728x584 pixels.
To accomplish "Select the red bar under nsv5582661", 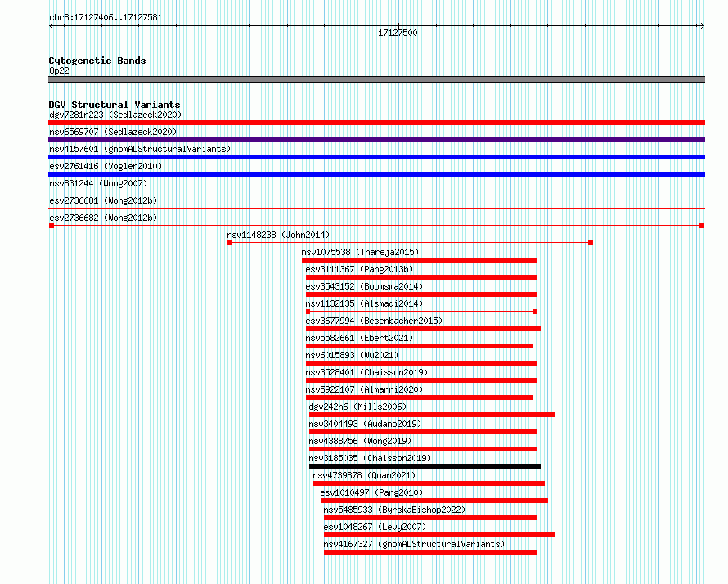I will pos(420,346).
